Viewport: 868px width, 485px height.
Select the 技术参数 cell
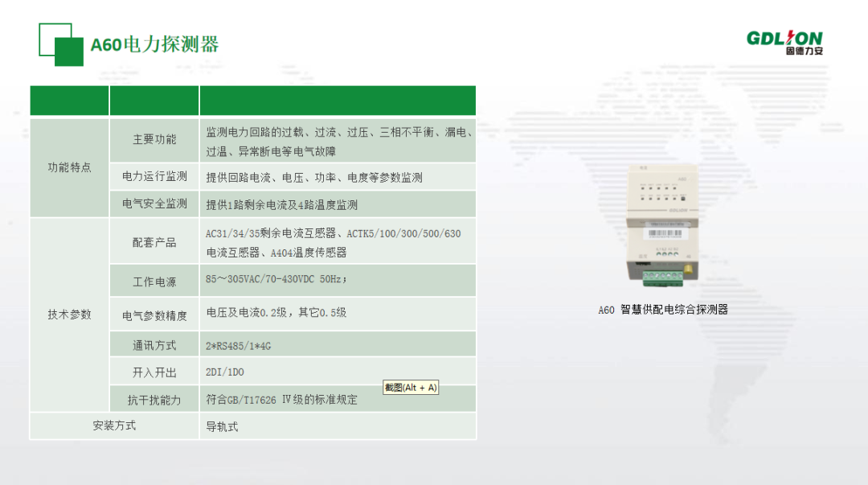click(x=69, y=314)
